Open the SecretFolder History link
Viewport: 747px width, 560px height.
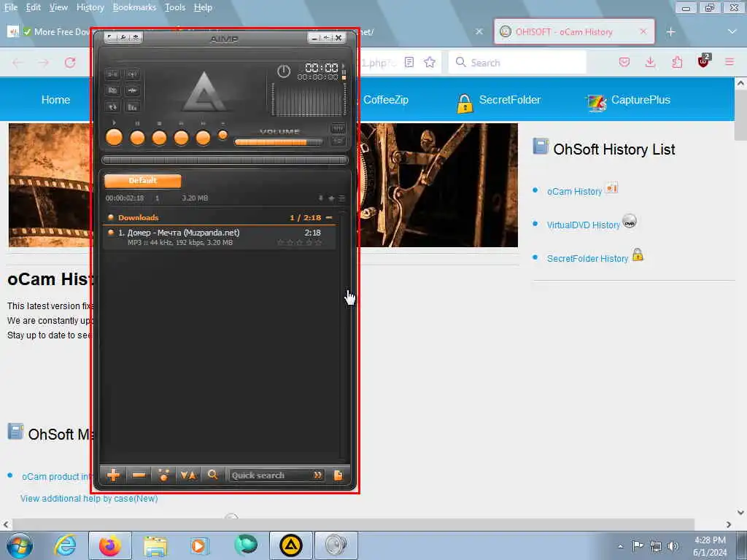click(587, 259)
